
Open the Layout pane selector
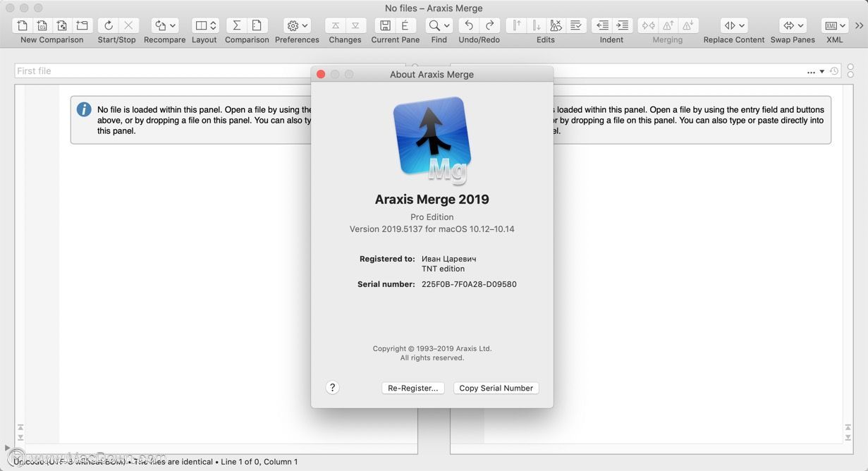(x=205, y=25)
